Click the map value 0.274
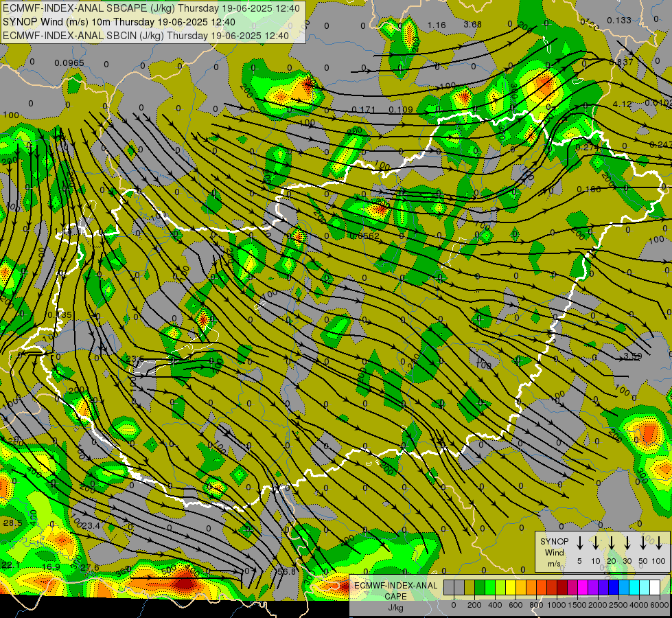The image size is (672, 618). coord(587,147)
